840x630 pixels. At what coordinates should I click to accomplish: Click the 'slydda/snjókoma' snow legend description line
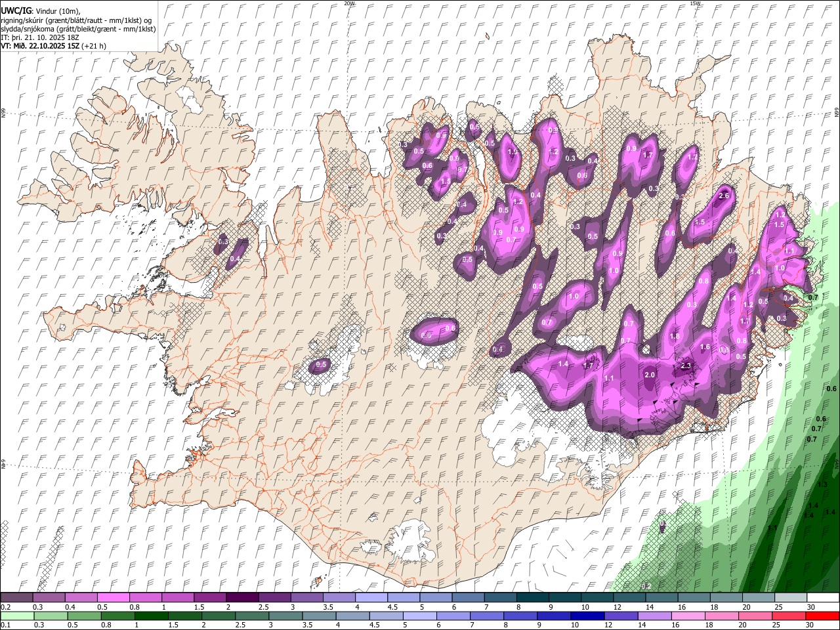(x=79, y=29)
